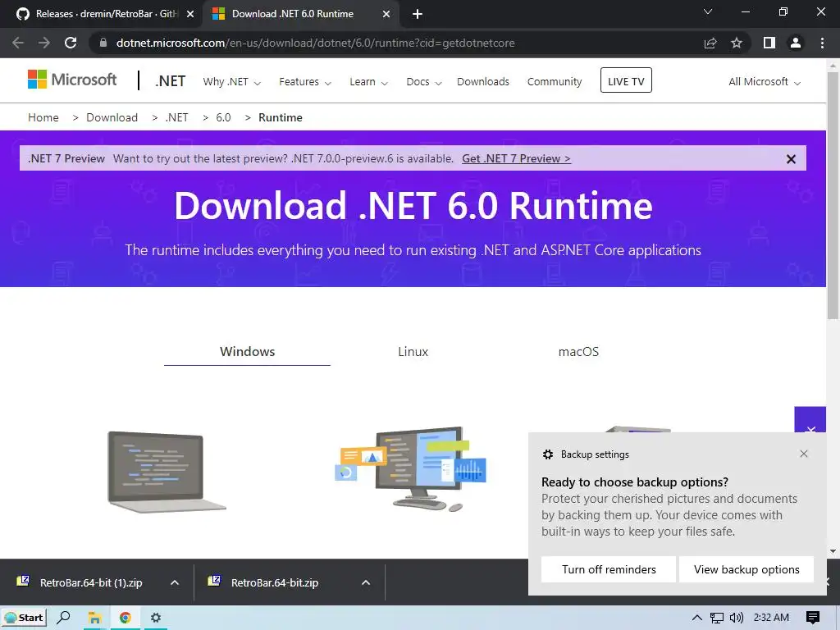Image resolution: width=840 pixels, height=630 pixels.
Task: Open the tab search chevron in title bar
Action: pos(708,11)
